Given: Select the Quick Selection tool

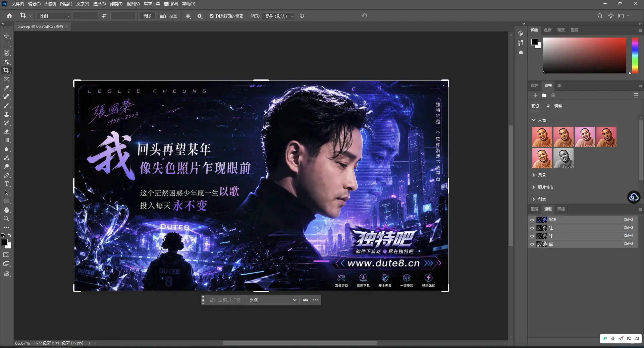Looking at the screenshot, I should tap(6, 53).
